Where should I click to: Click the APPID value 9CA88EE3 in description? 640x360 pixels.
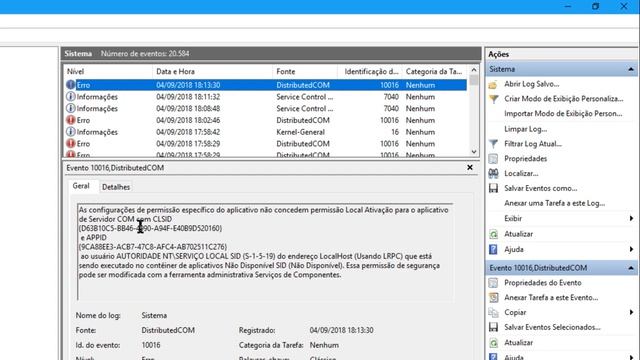point(153,247)
